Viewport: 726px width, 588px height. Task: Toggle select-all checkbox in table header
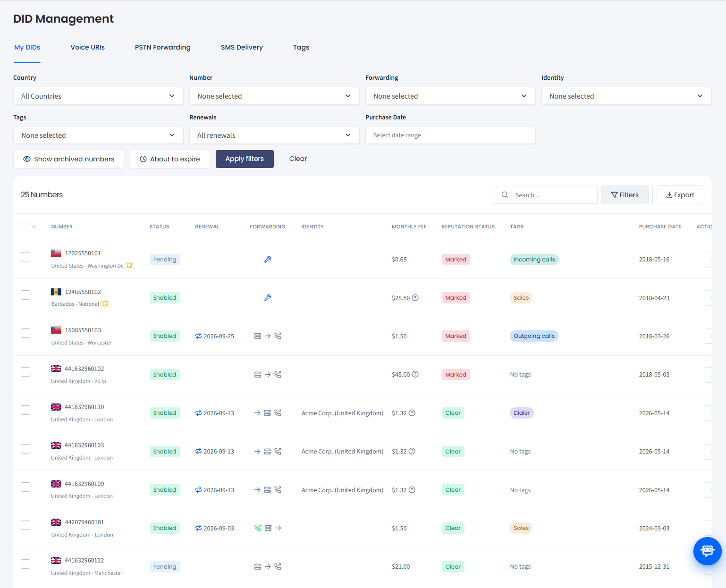[25, 227]
